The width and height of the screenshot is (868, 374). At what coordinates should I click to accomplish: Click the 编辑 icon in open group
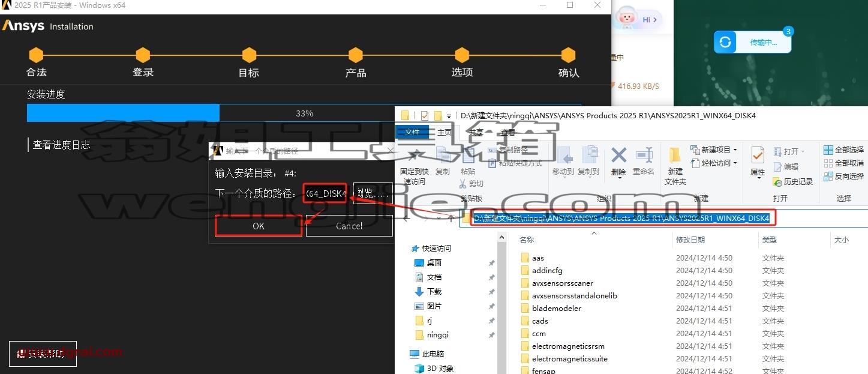point(777,166)
